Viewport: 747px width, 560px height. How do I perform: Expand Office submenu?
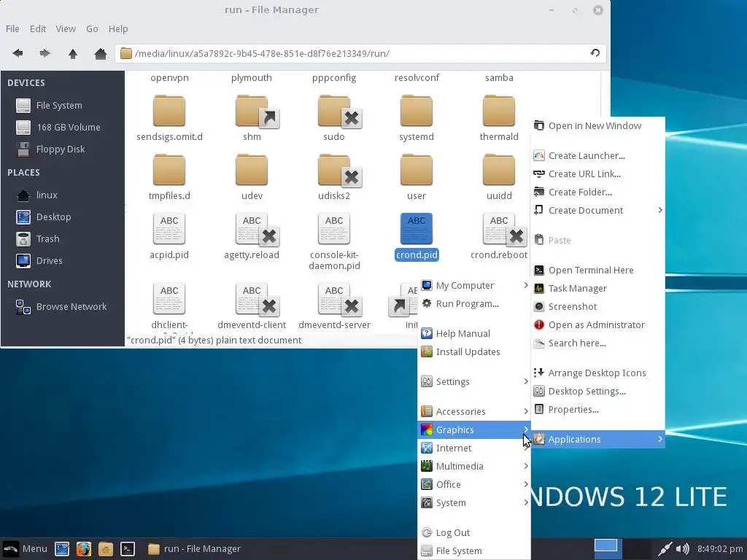point(474,484)
